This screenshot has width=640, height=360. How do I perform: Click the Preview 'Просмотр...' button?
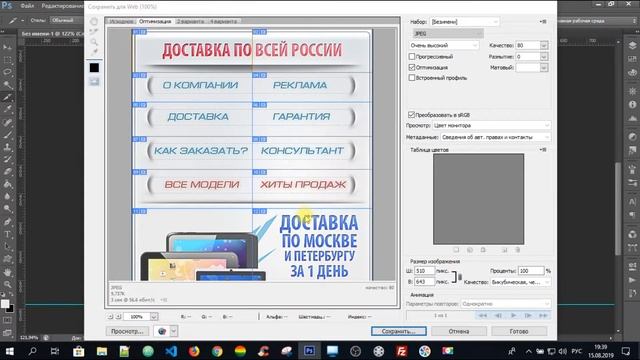point(127,331)
